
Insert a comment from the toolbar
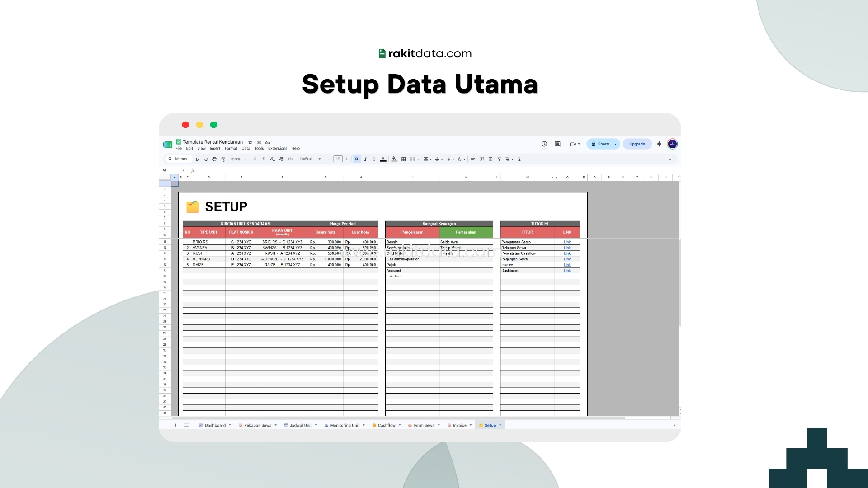click(482, 159)
